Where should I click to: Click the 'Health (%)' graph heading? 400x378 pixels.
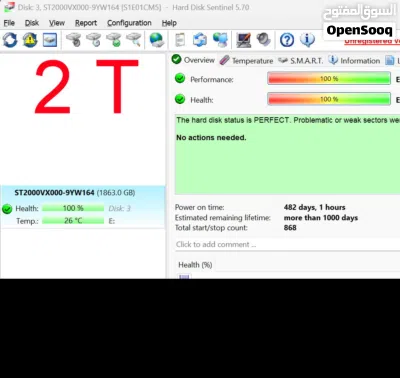point(195,265)
